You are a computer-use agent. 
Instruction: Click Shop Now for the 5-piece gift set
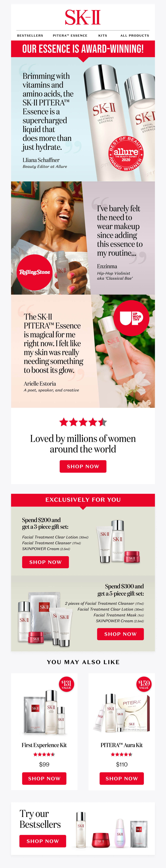pyautogui.click(x=120, y=634)
